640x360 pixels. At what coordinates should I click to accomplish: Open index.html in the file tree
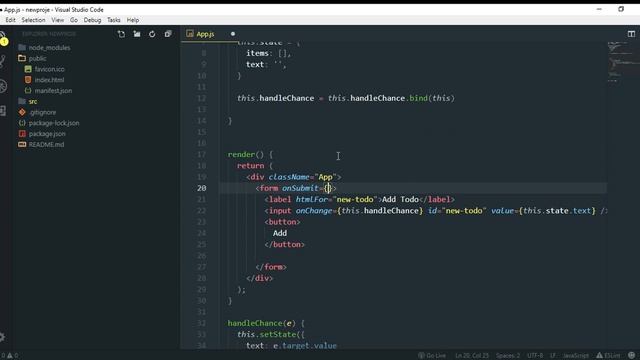(49, 80)
